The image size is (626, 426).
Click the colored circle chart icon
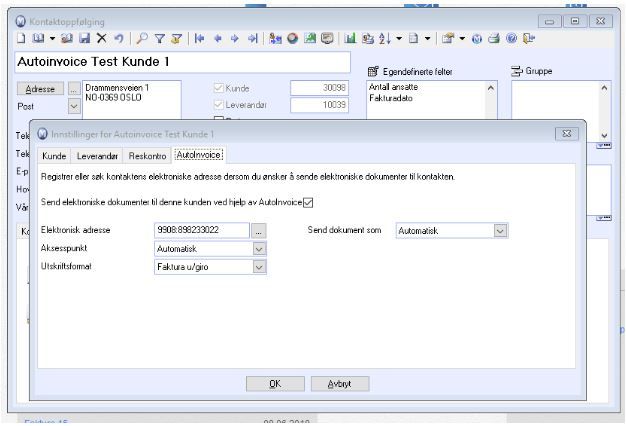click(x=293, y=38)
